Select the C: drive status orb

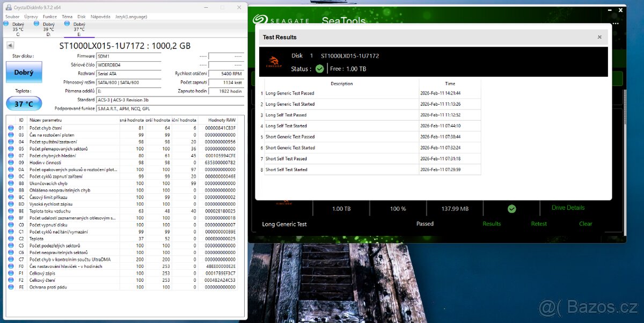6,24
